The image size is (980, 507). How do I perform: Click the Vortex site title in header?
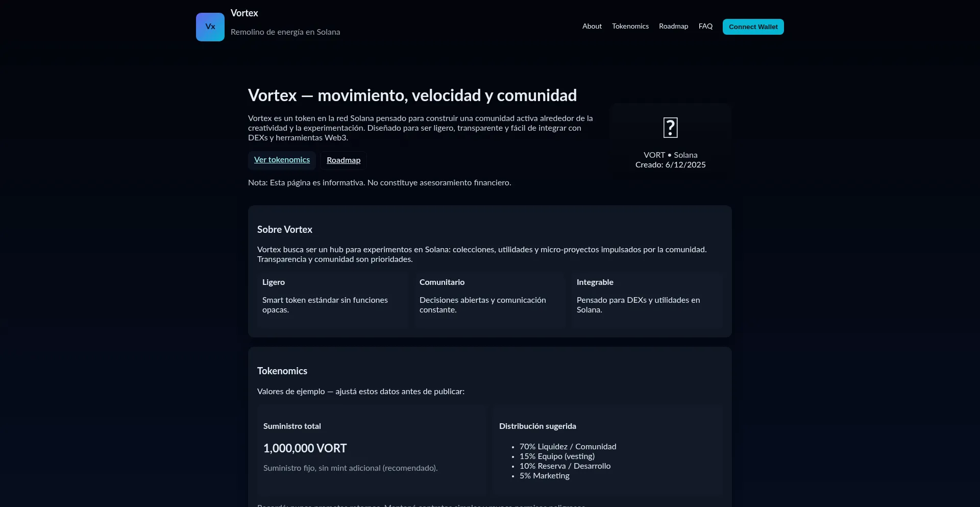click(244, 13)
